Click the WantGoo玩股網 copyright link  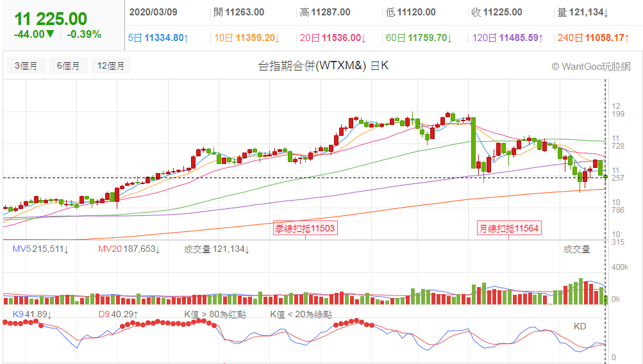click(590, 66)
